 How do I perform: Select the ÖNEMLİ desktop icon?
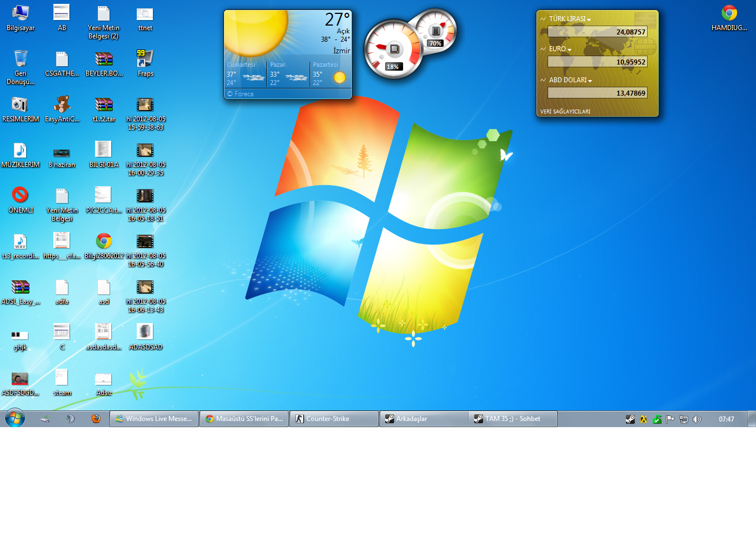(x=21, y=200)
